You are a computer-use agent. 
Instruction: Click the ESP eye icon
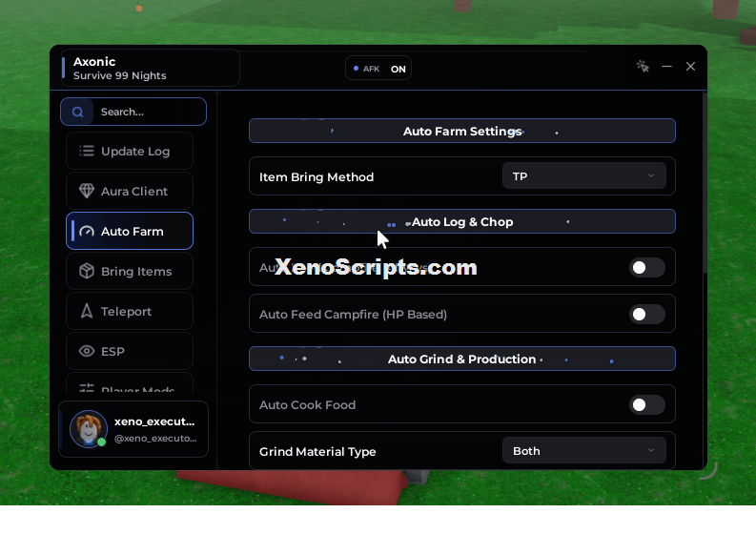pos(87,351)
